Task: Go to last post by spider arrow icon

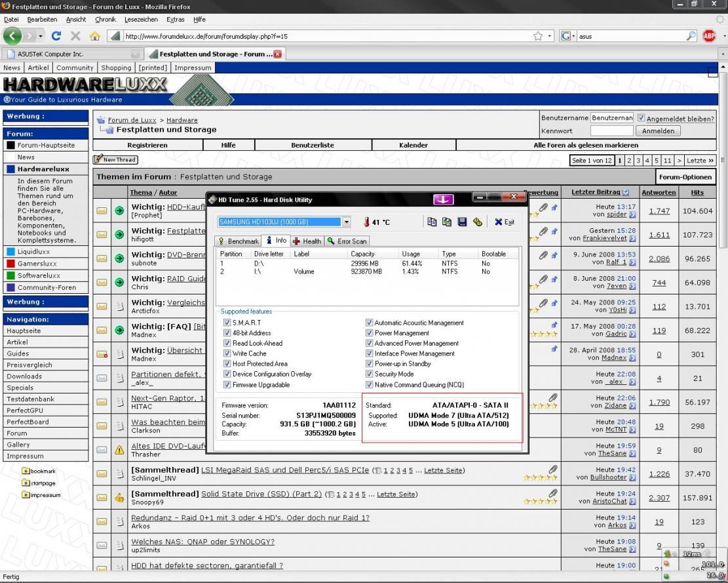Action: (632, 214)
